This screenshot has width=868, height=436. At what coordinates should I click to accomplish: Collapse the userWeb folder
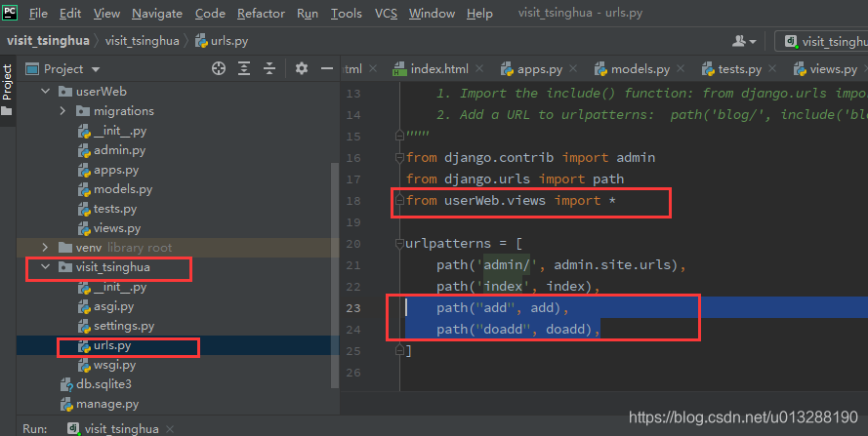pyautogui.click(x=45, y=92)
